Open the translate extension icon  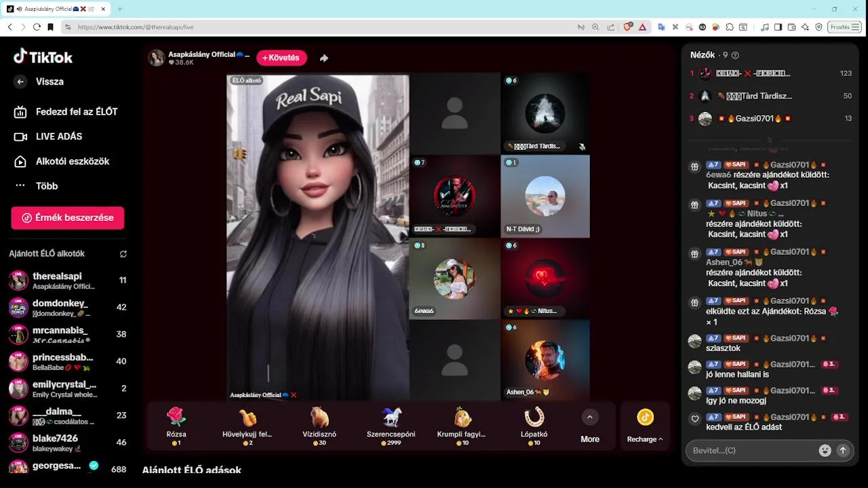point(661,27)
